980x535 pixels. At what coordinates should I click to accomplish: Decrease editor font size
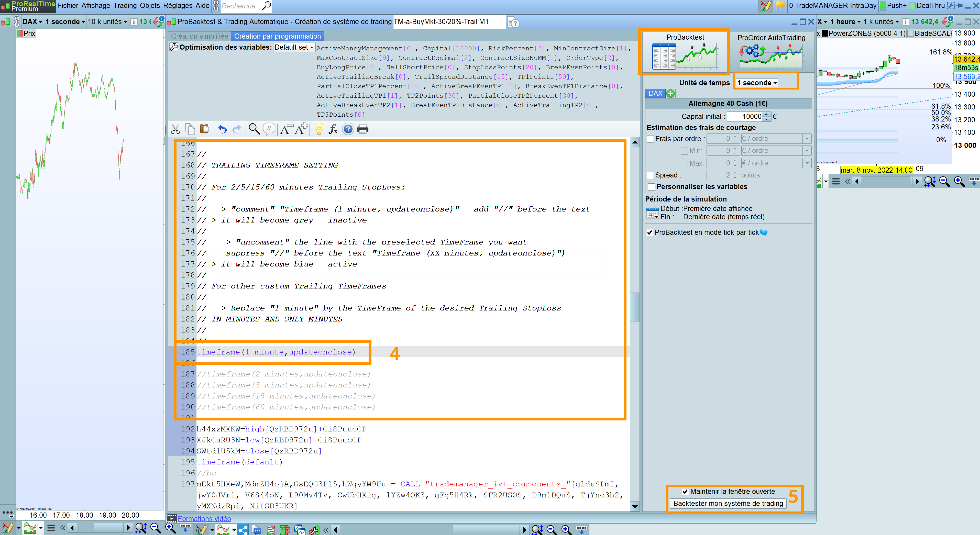[x=286, y=129]
